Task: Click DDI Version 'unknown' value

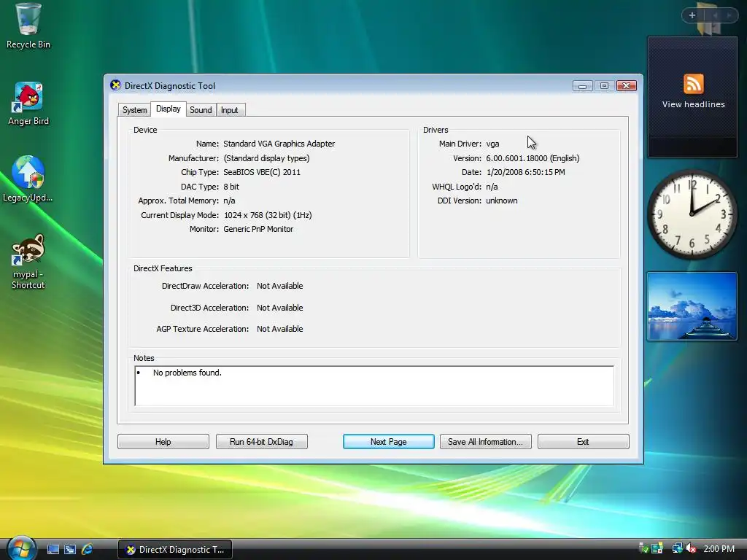Action: [502, 201]
